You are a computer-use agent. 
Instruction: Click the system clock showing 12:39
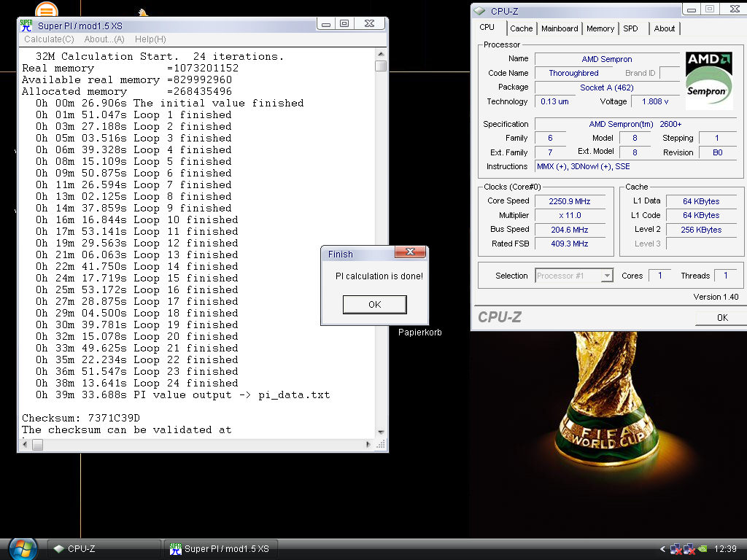(x=725, y=549)
